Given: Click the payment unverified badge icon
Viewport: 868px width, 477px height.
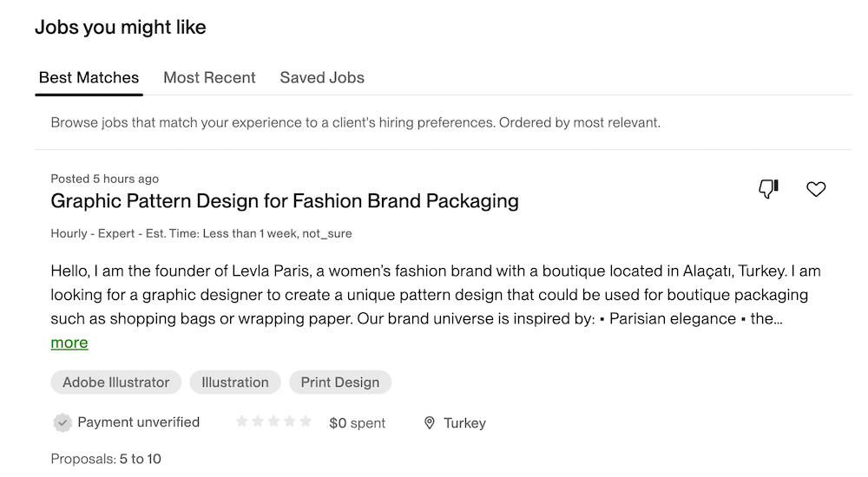Looking at the screenshot, I should click(62, 422).
